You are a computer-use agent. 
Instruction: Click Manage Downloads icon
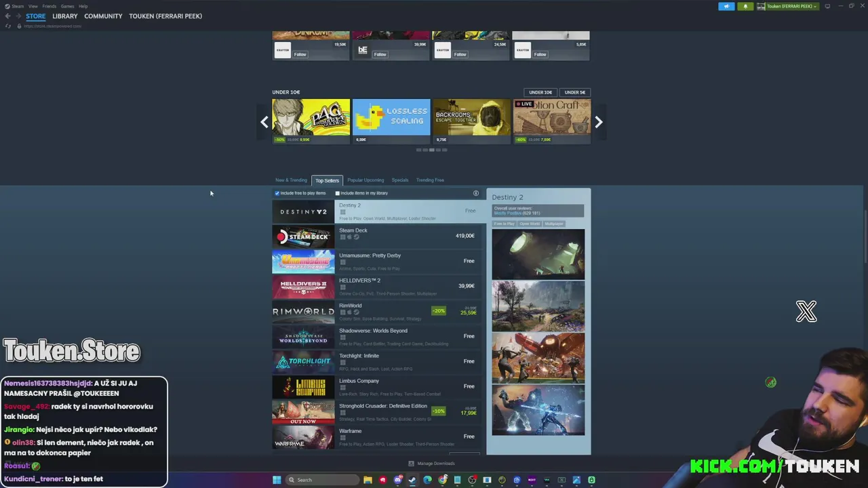[411, 464]
